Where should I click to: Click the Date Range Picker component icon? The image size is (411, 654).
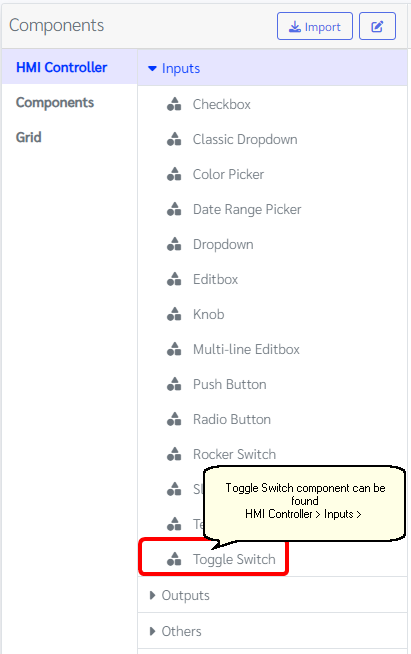point(174,209)
